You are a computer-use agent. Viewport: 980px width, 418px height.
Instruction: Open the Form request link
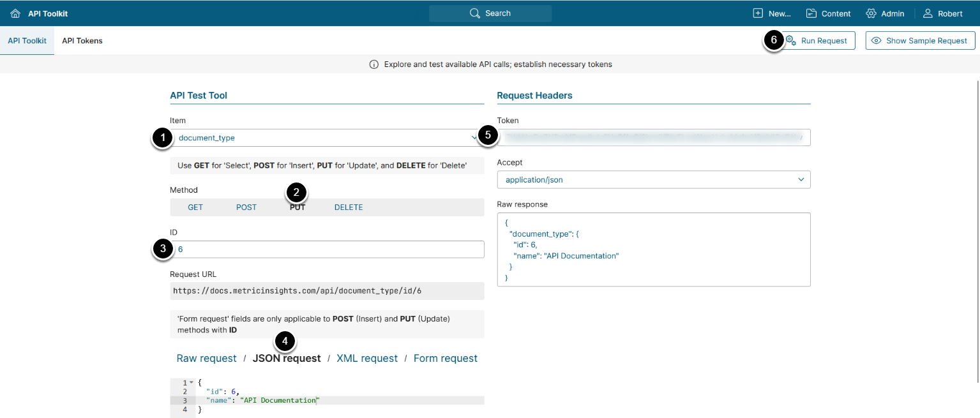click(x=446, y=359)
